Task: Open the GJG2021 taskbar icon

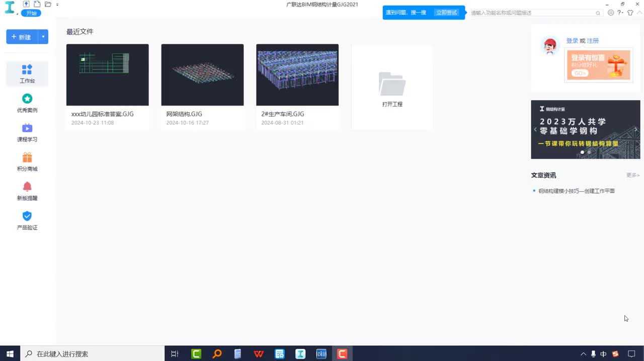Action: tap(300, 354)
